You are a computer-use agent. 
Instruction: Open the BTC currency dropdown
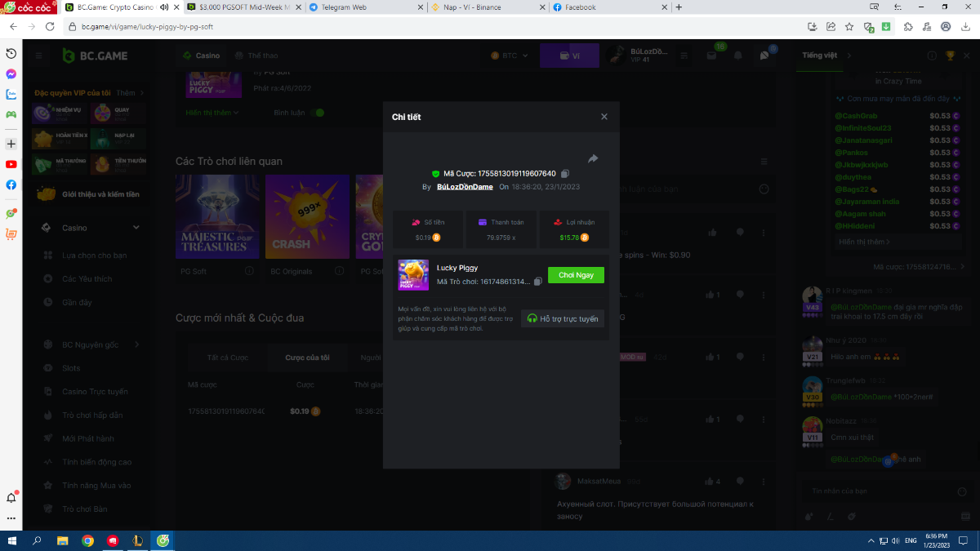pyautogui.click(x=510, y=56)
